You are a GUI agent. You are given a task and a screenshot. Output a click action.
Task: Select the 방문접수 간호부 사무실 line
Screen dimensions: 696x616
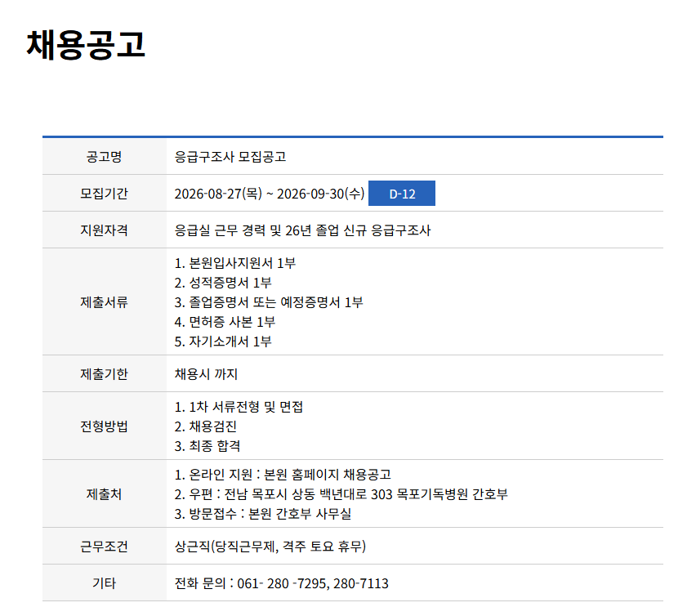[263, 514]
